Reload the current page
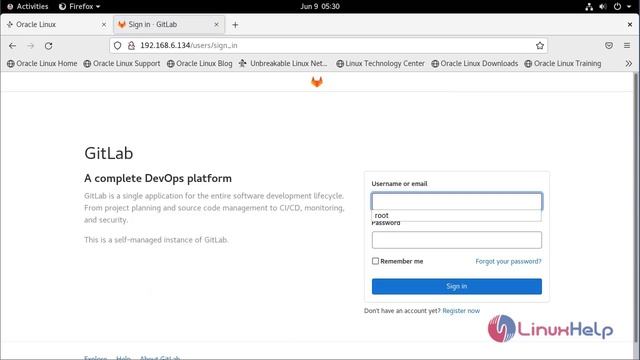Viewport: 640px width, 360px height. click(x=49, y=46)
